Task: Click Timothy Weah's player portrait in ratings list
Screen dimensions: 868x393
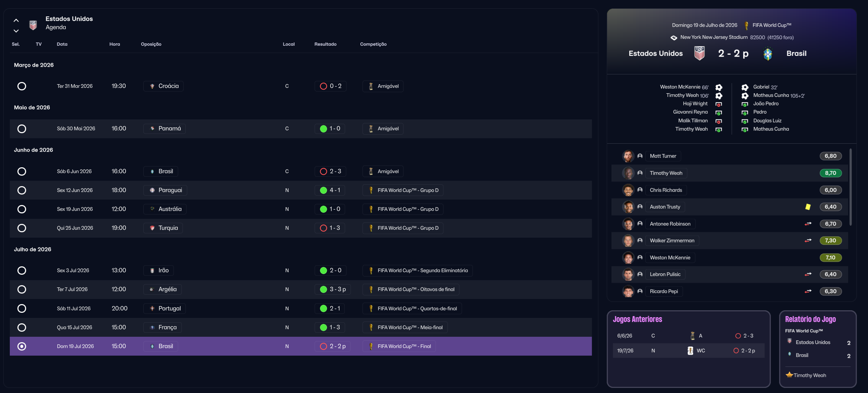Action: [628, 173]
